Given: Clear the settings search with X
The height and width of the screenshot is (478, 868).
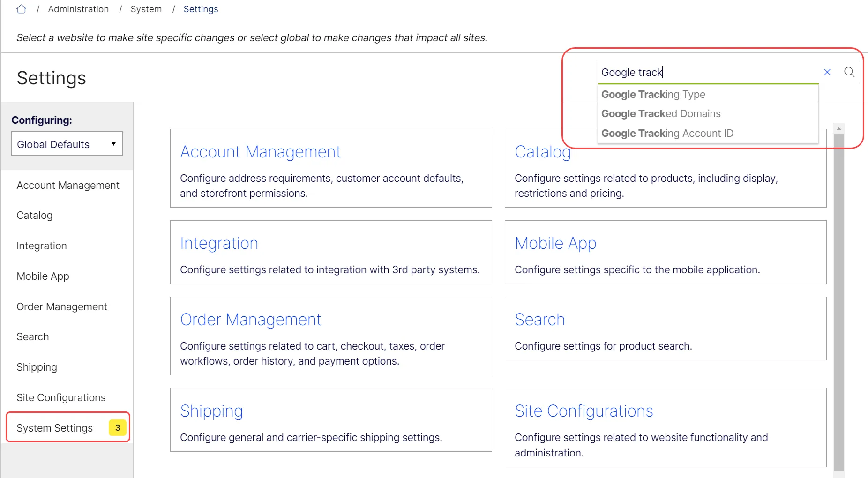Looking at the screenshot, I should point(827,72).
